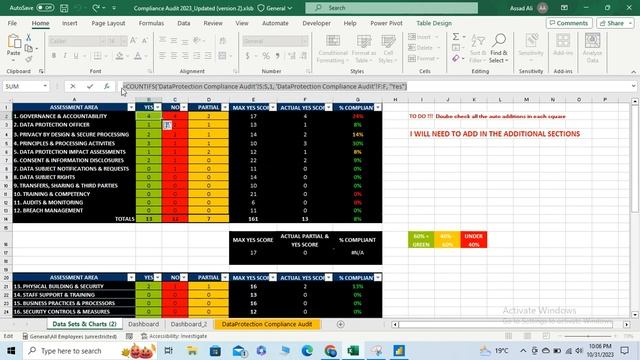
Task: Open filter dropdown for PARTIAL column row 1
Action: click(x=225, y=107)
